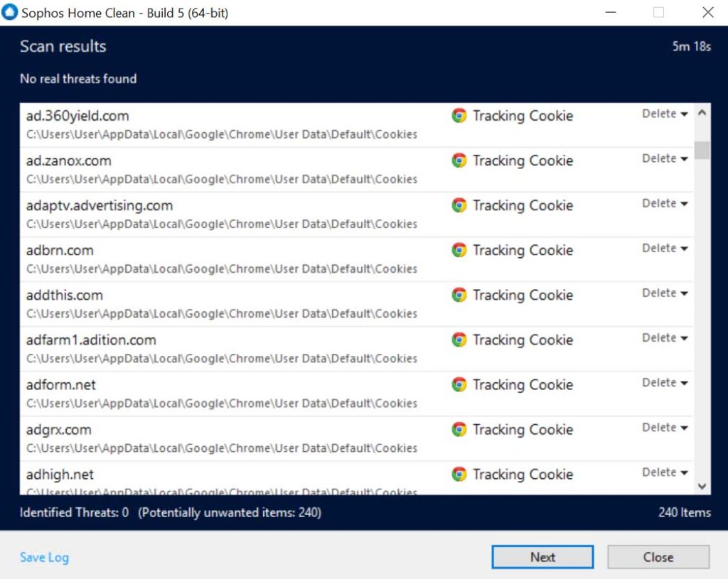728x579 pixels.
Task: Click Chrome icon in adform.net row
Action: click(x=459, y=384)
